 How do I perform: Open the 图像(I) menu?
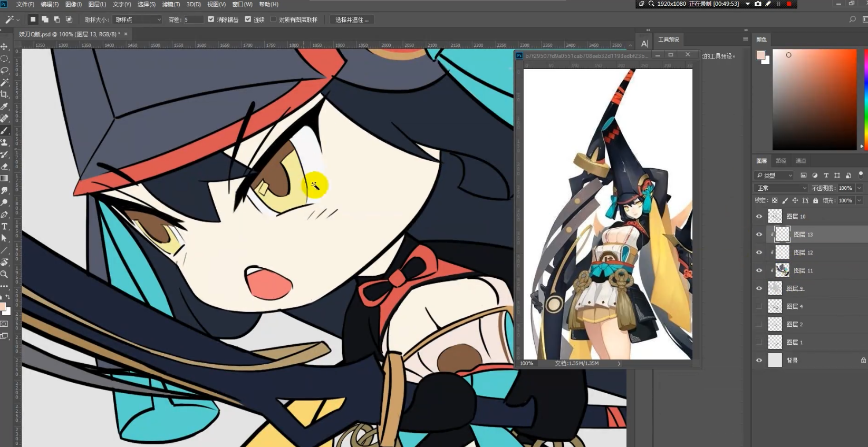(x=73, y=4)
